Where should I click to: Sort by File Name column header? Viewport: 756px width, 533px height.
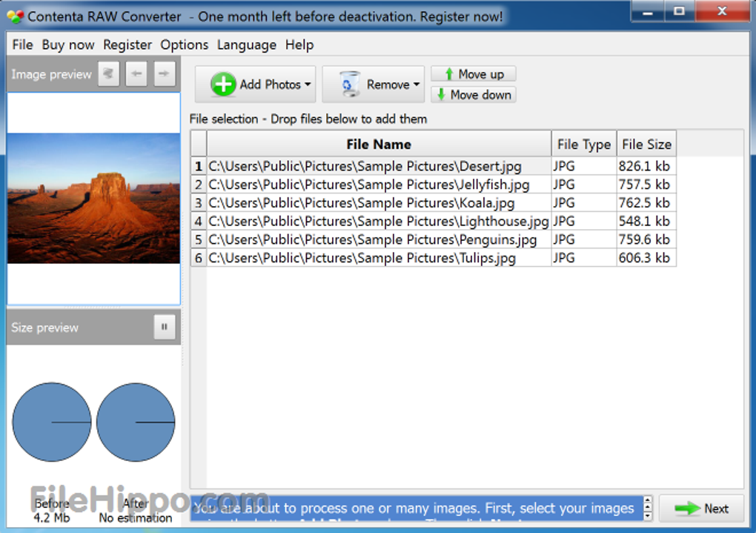point(379,145)
